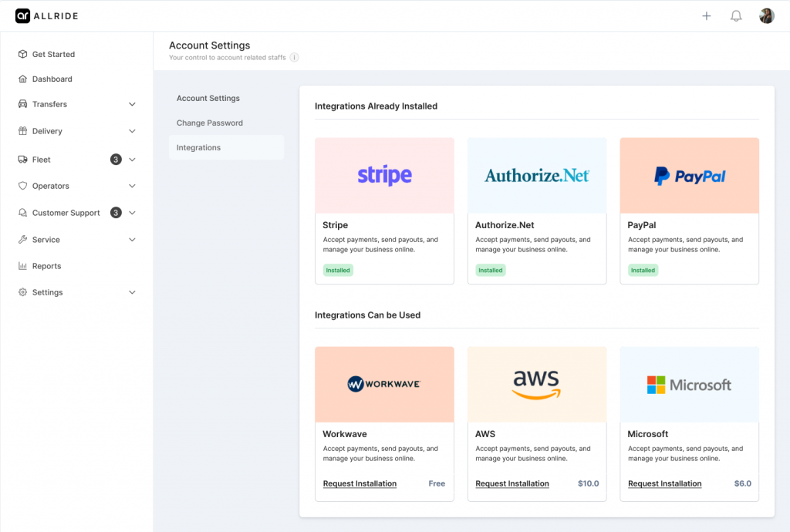The width and height of the screenshot is (790, 532).
Task: Request installation for Workwave
Action: (360, 483)
